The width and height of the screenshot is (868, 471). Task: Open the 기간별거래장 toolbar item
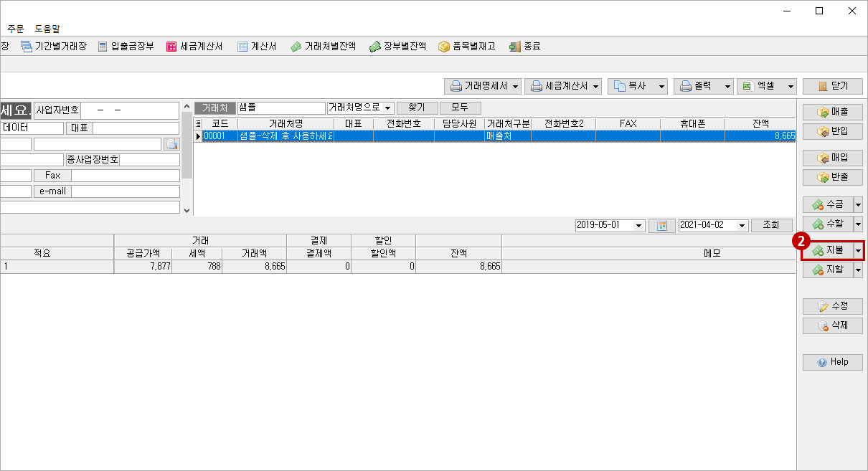point(54,47)
